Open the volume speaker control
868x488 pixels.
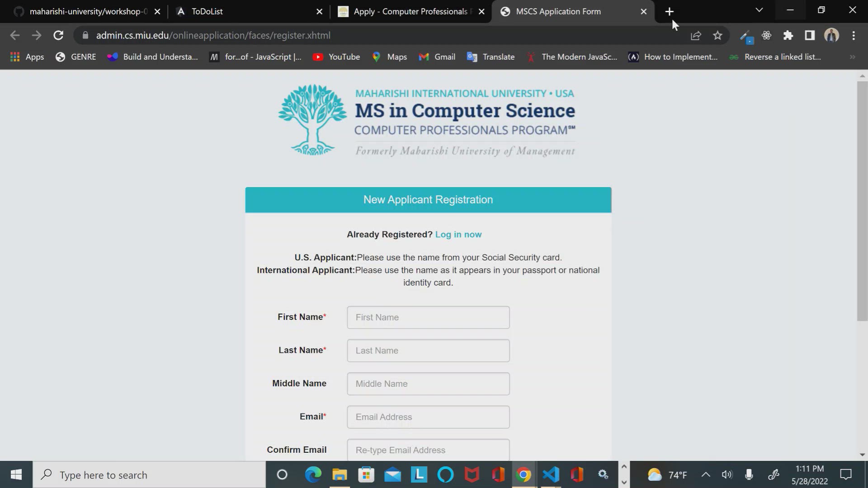tap(727, 475)
